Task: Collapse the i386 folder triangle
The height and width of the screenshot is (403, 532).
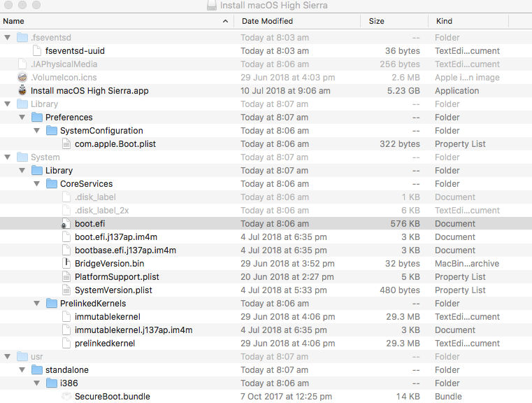Action: [x=36, y=383]
